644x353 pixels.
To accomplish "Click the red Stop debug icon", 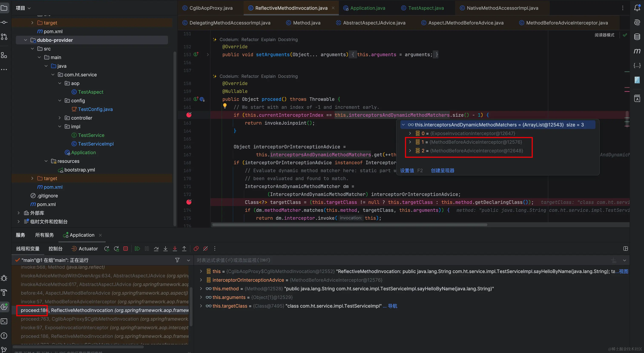I will 126,249.
